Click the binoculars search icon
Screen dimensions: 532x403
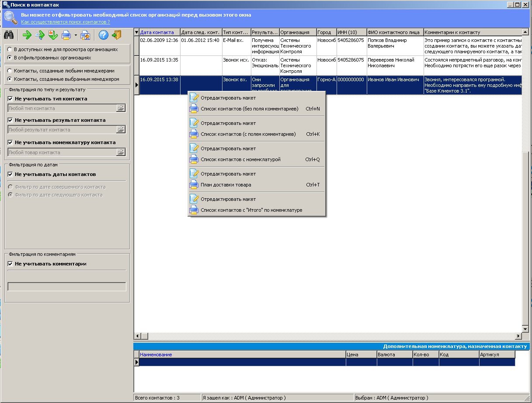(9, 35)
